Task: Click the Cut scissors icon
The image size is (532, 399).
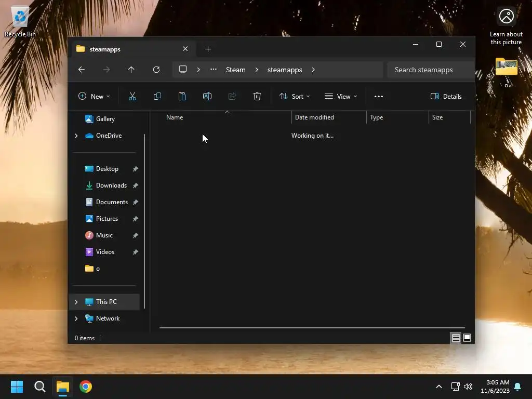Action: coord(132,96)
